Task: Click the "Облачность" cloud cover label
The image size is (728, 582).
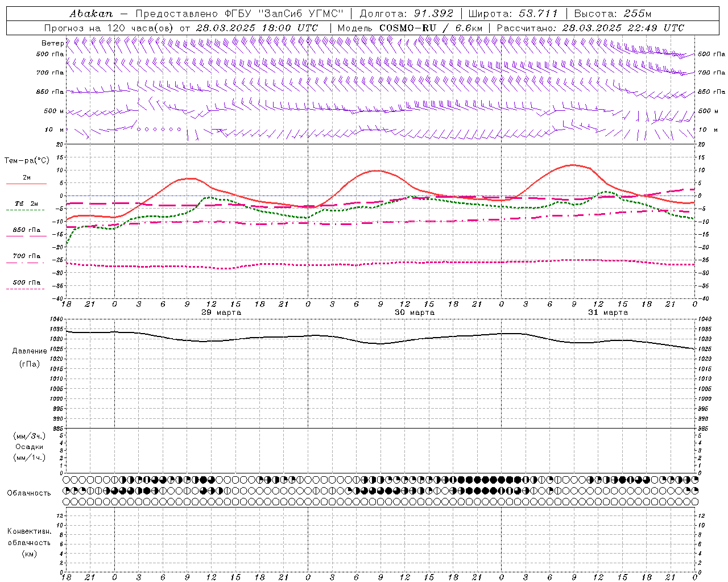Action: pyautogui.click(x=29, y=493)
